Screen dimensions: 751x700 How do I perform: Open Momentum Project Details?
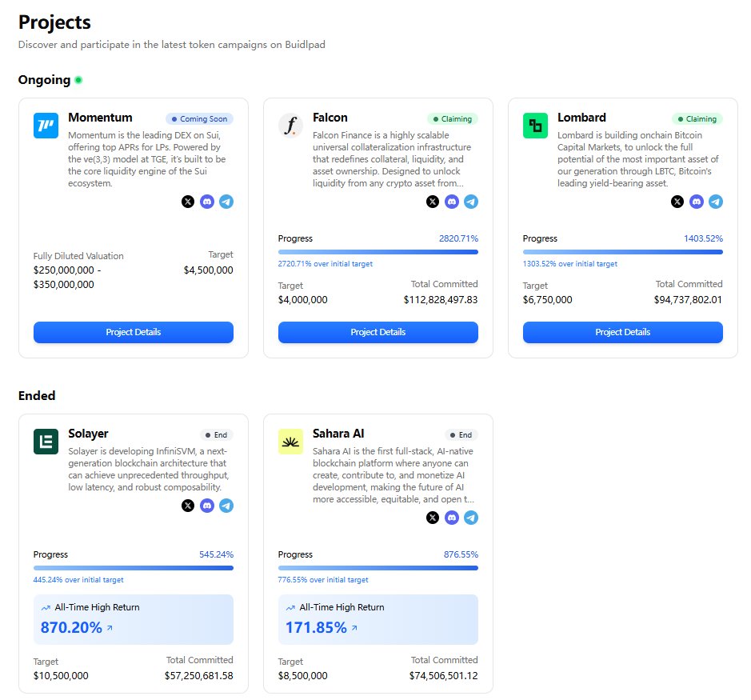pyautogui.click(x=134, y=332)
